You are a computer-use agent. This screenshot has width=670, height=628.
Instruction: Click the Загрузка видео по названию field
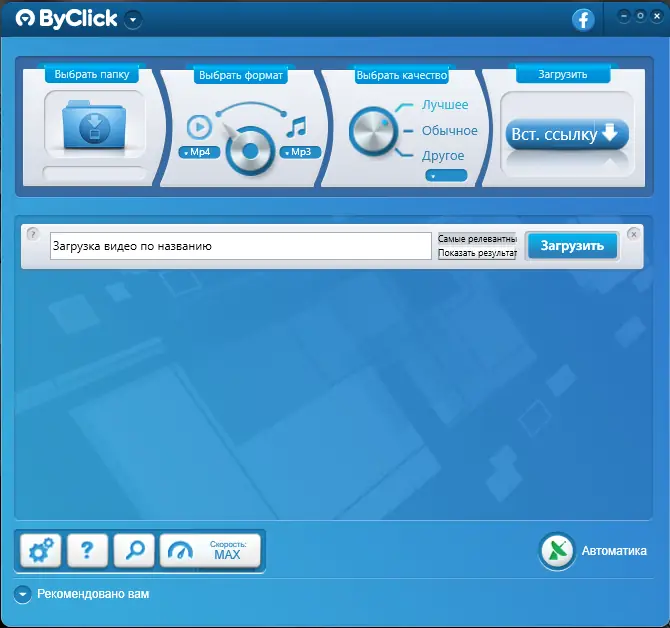coord(241,246)
